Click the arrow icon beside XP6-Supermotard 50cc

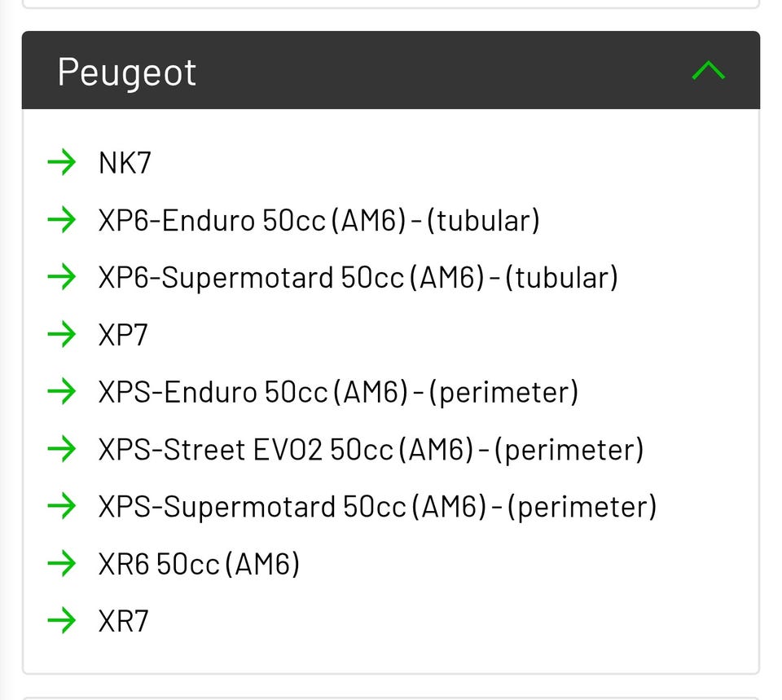pyautogui.click(x=62, y=277)
